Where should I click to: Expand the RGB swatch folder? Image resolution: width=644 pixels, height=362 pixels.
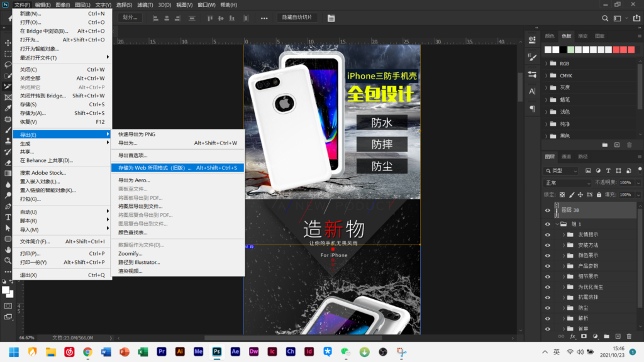[547, 63]
